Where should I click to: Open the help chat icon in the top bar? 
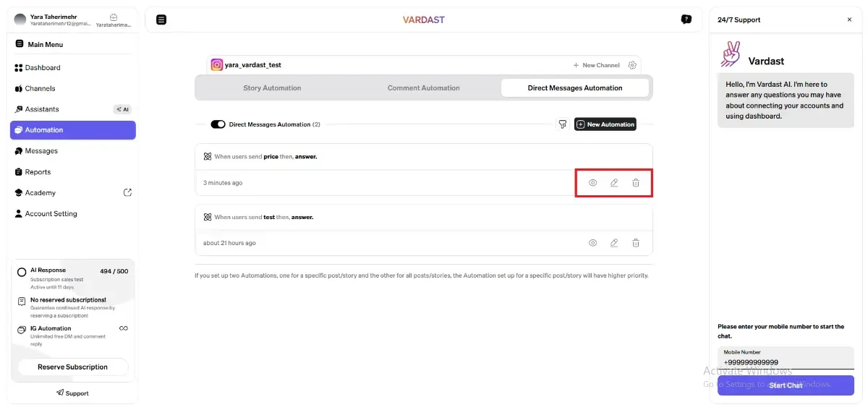[686, 20]
